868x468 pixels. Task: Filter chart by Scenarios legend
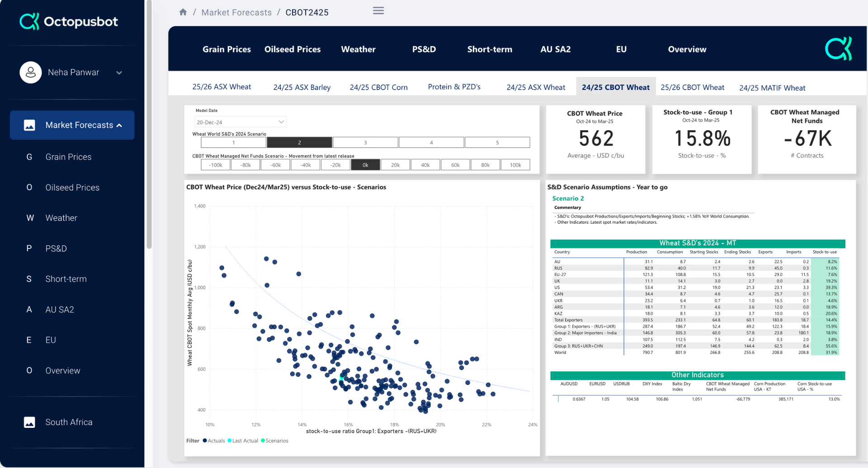[x=274, y=440]
